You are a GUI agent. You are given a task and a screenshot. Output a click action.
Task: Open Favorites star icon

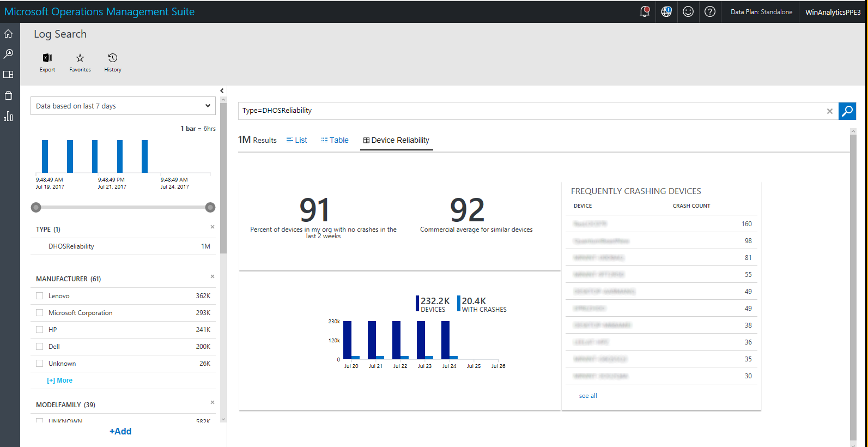click(x=80, y=58)
